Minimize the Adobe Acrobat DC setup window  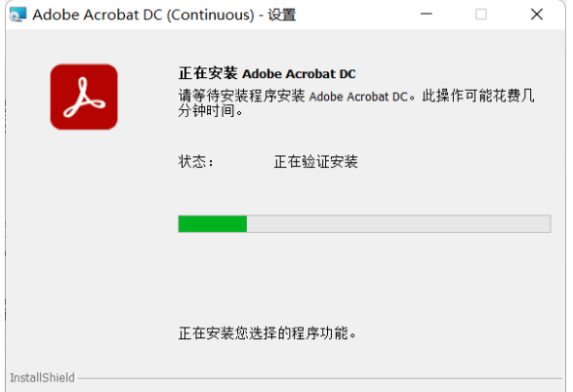coord(427,15)
